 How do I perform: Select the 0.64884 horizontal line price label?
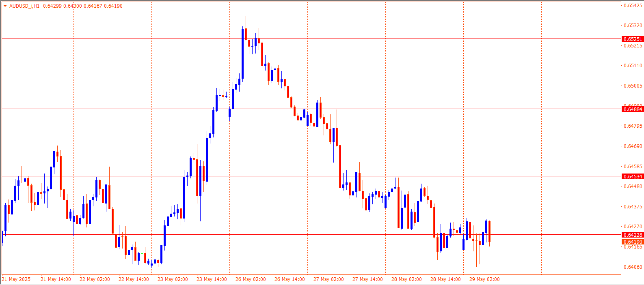tap(633, 109)
